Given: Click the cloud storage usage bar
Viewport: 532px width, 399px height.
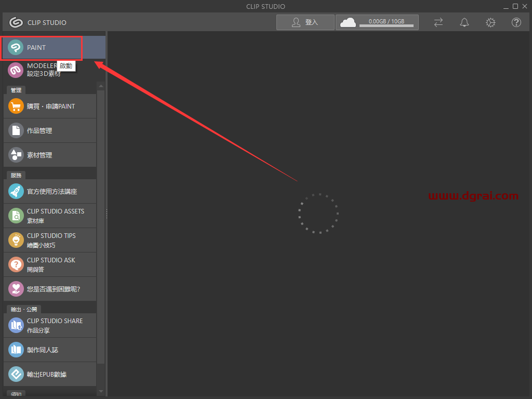Looking at the screenshot, I should 387,26.
